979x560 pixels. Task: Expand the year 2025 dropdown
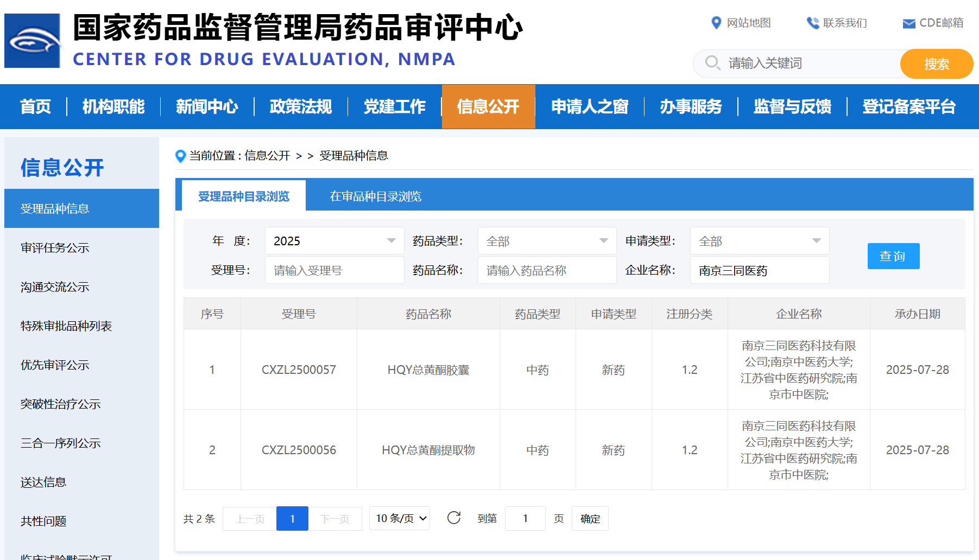click(x=334, y=241)
